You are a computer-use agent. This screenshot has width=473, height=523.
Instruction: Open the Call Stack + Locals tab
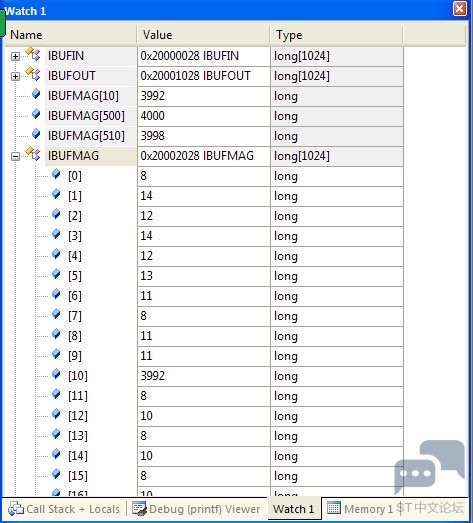pos(64,509)
